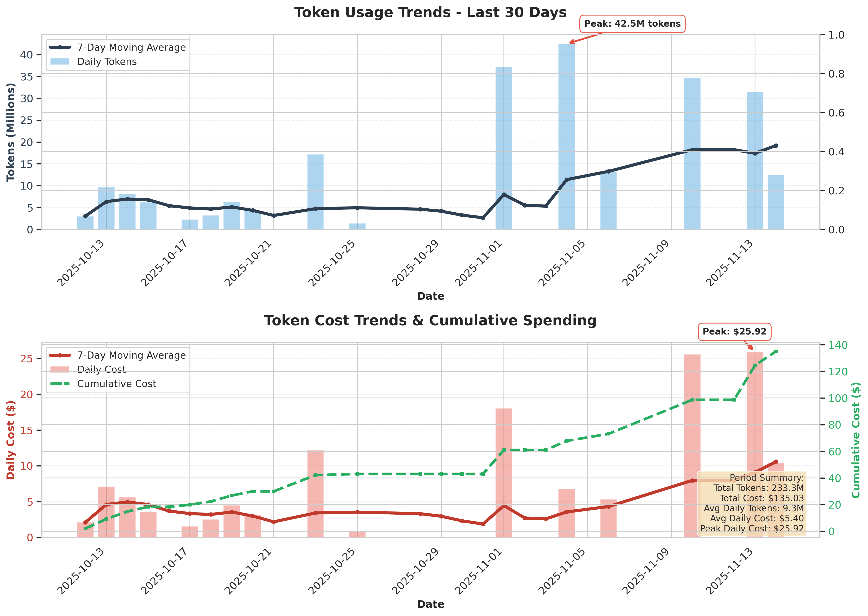
Task: Click the tallest blue bar at the 42.5M peak
Action: tap(566, 137)
